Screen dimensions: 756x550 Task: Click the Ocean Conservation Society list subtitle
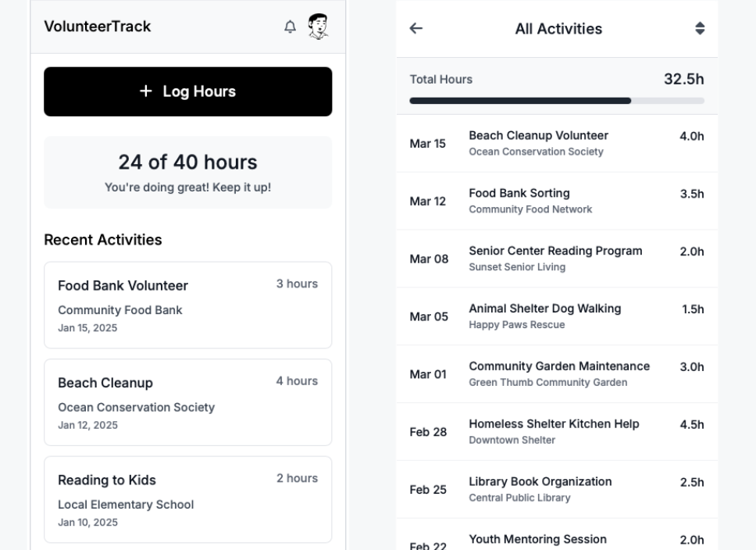point(536,152)
